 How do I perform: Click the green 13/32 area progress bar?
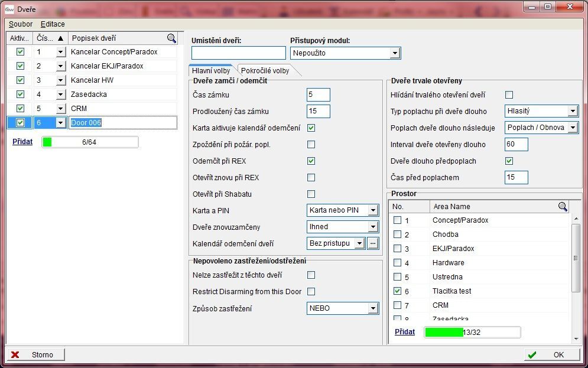pyautogui.click(x=472, y=332)
